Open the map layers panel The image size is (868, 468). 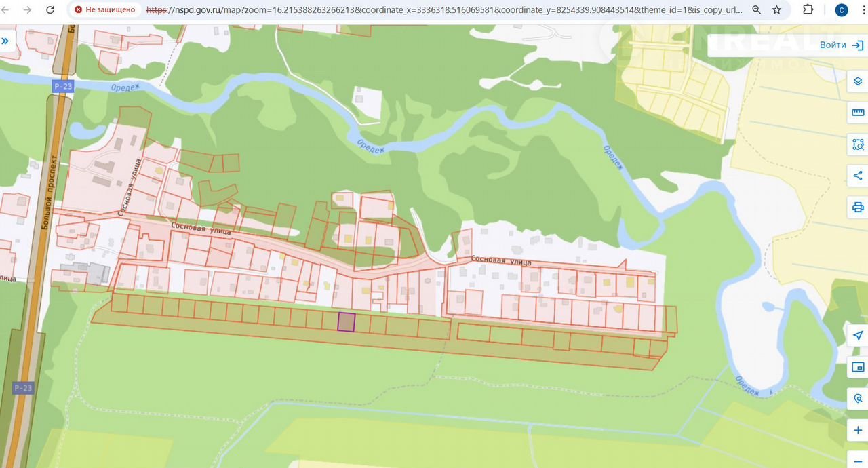pyautogui.click(x=858, y=81)
